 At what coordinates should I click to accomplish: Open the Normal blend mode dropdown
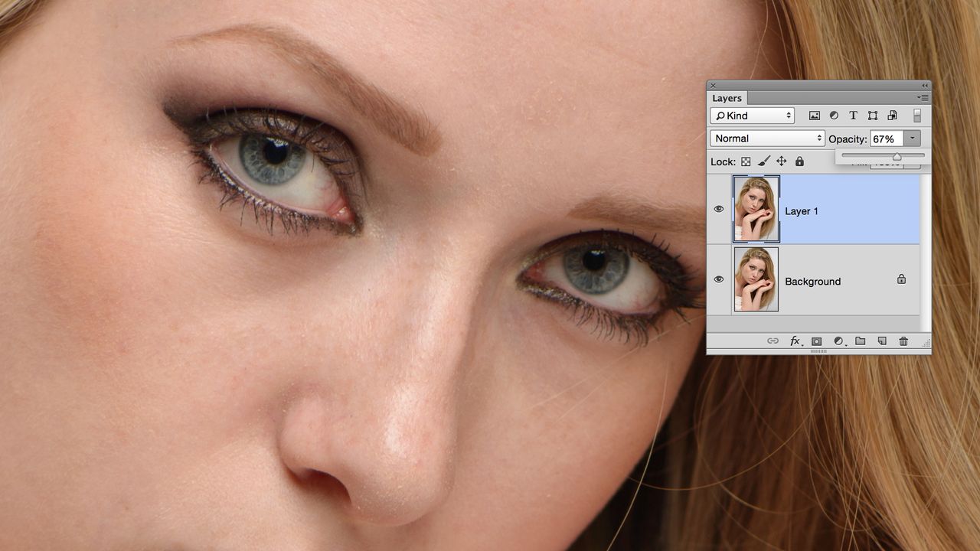tap(767, 139)
